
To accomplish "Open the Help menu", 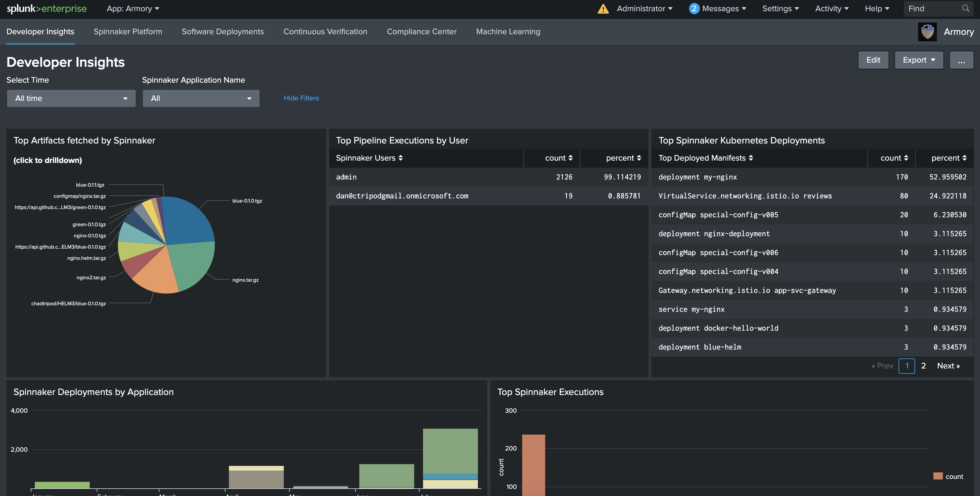I will click(x=877, y=8).
